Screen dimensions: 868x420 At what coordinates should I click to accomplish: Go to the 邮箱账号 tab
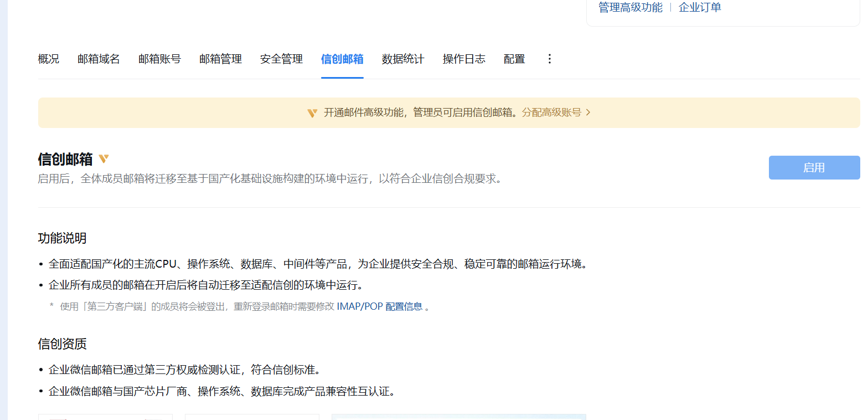click(159, 59)
